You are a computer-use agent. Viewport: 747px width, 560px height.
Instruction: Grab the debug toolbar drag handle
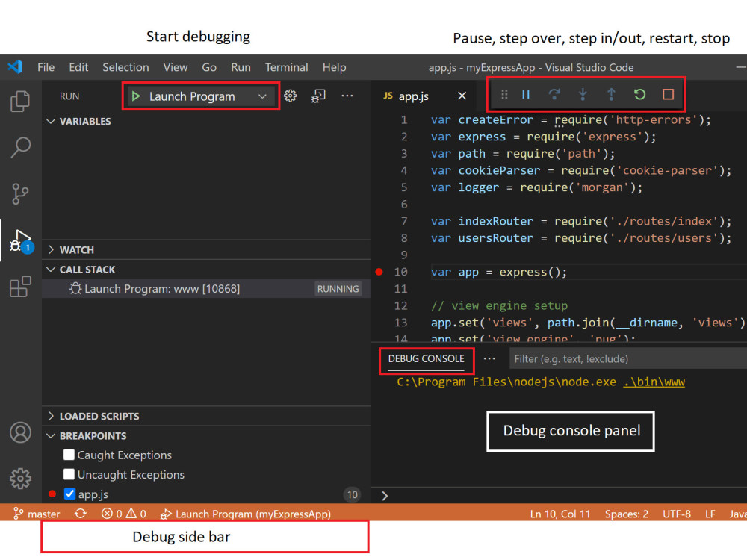504,94
